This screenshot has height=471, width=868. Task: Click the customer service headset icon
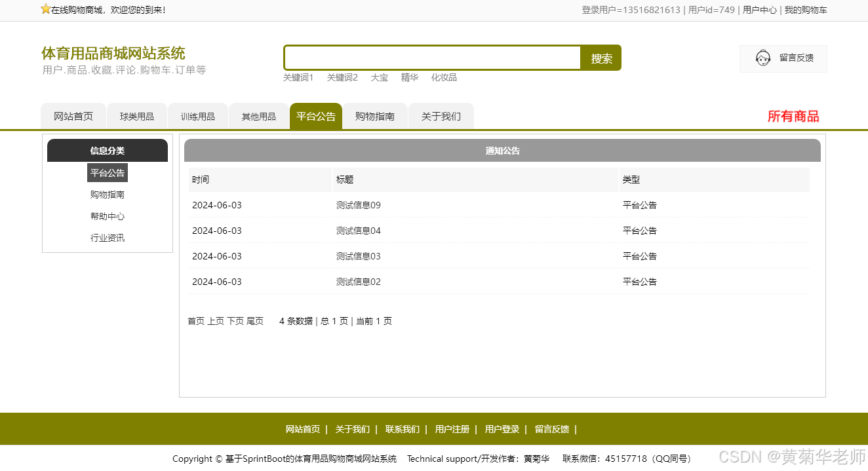coord(763,58)
